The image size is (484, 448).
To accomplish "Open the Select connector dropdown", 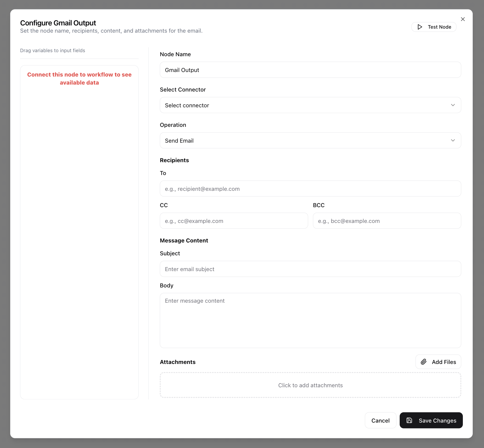I will coord(310,105).
